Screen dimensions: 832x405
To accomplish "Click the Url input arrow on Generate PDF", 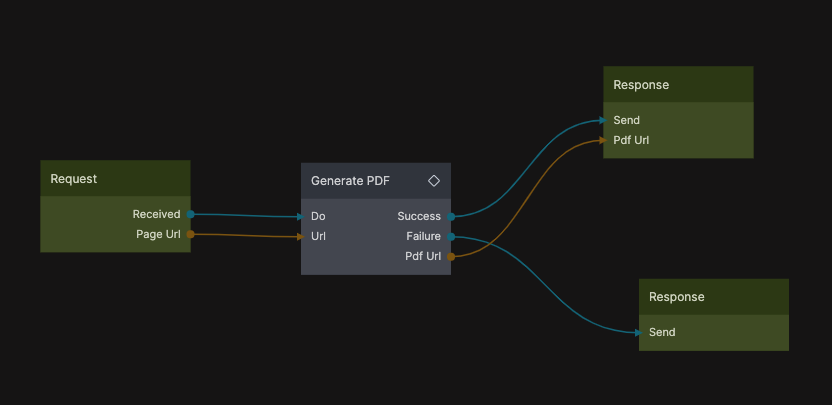I will click(299, 237).
